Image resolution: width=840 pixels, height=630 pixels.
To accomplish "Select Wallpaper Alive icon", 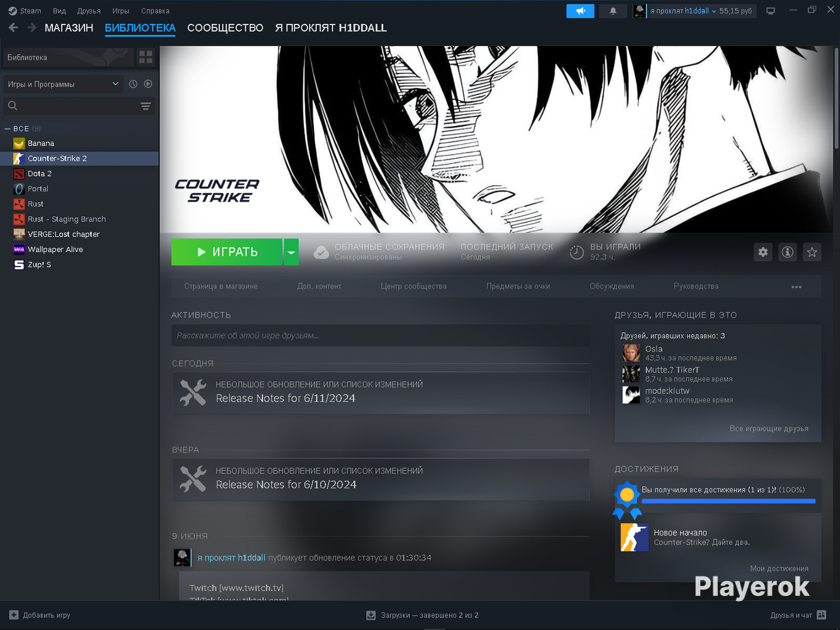I will pos(19,249).
